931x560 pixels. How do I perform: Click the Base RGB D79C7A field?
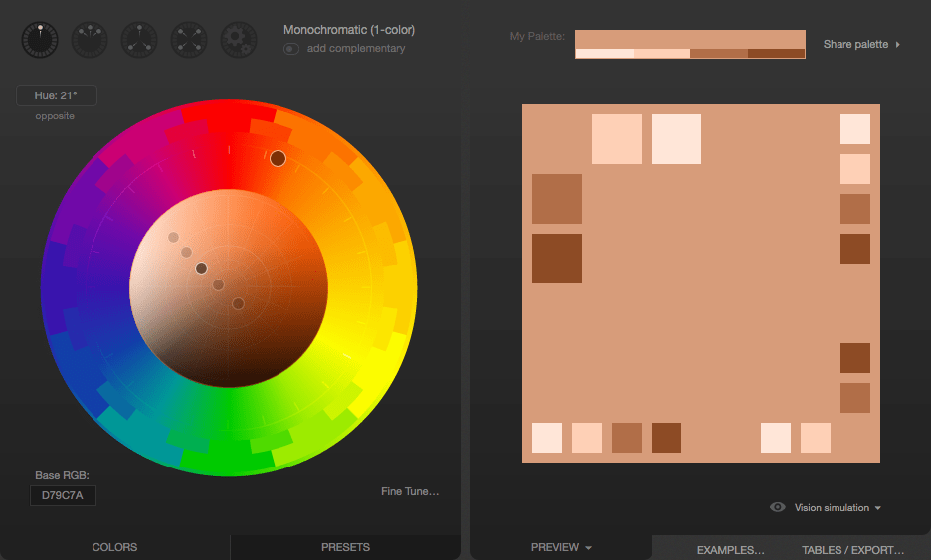point(64,495)
